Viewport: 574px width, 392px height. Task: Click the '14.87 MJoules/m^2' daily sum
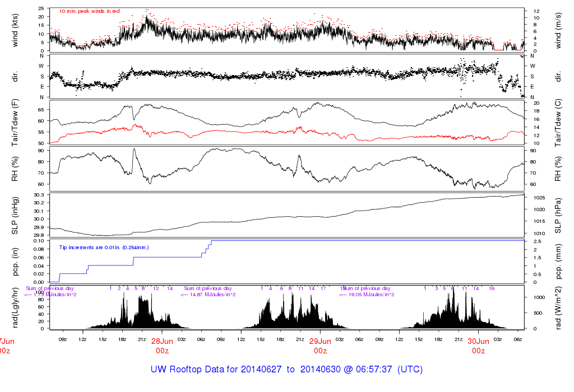(212, 295)
